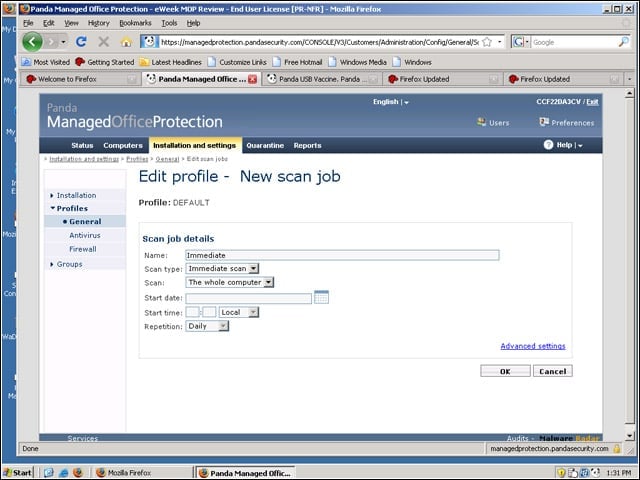Click the Panda site identity icon in address bar
Viewport: 640px width, 480px height.
149,42
